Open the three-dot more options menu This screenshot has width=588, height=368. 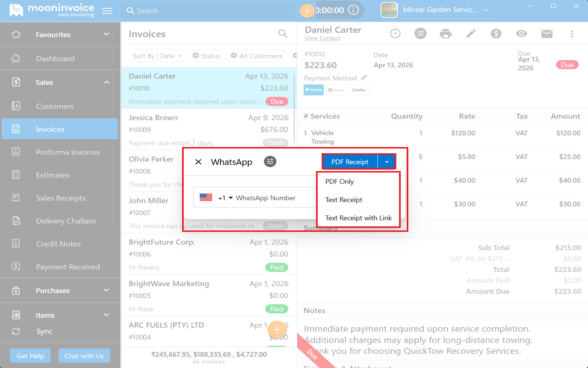[x=572, y=34]
